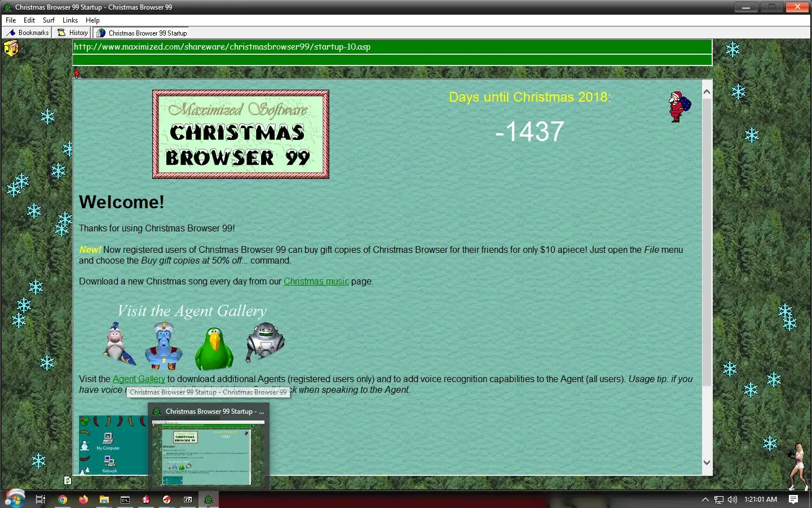Open the Windows Start menu
This screenshot has height=508, width=812.
(x=15, y=499)
